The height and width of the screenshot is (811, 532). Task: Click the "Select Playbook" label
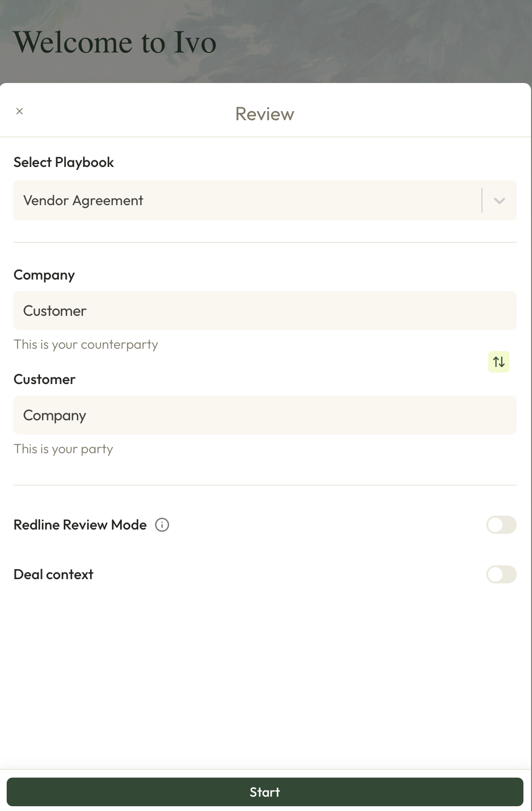[64, 162]
